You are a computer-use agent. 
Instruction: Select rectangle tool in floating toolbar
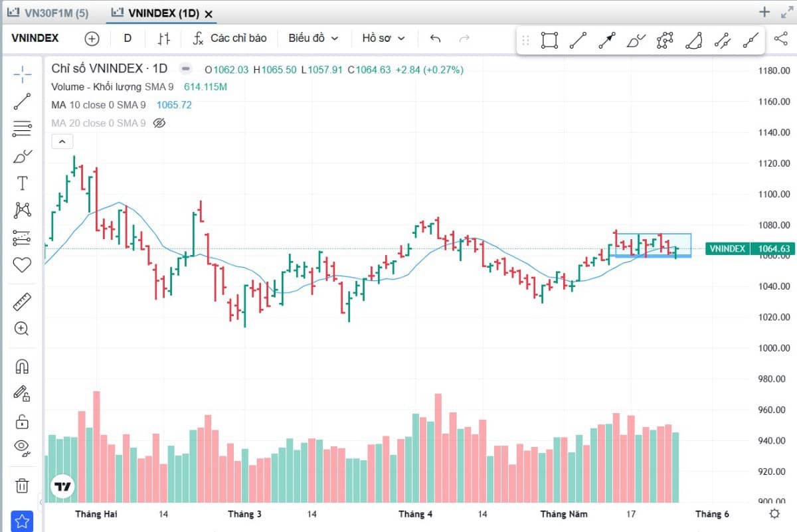[549, 41]
